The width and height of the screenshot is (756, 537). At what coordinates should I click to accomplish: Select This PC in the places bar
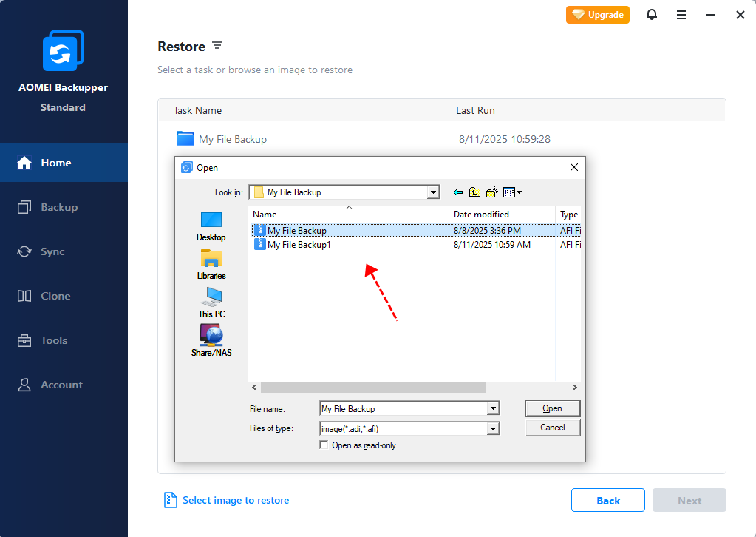click(211, 303)
